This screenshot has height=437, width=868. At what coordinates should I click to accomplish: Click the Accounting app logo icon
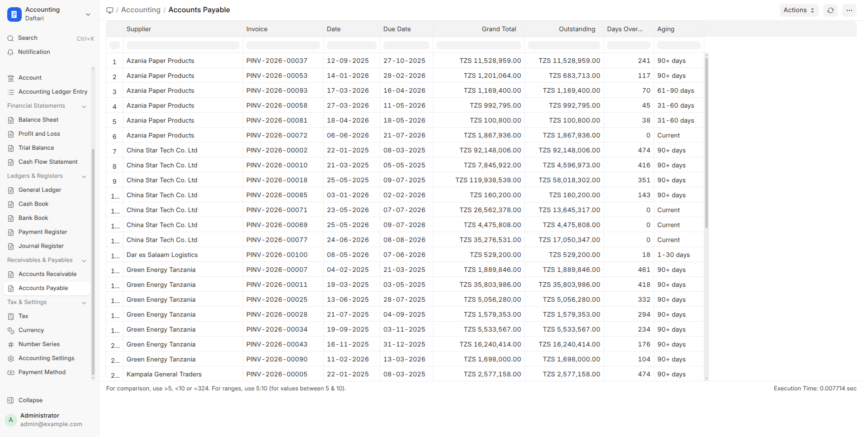(14, 14)
